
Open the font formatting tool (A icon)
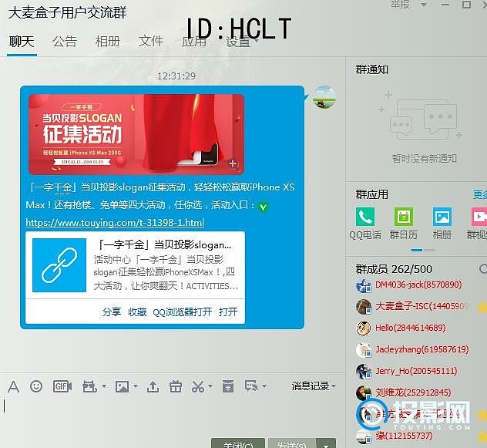click(13, 387)
